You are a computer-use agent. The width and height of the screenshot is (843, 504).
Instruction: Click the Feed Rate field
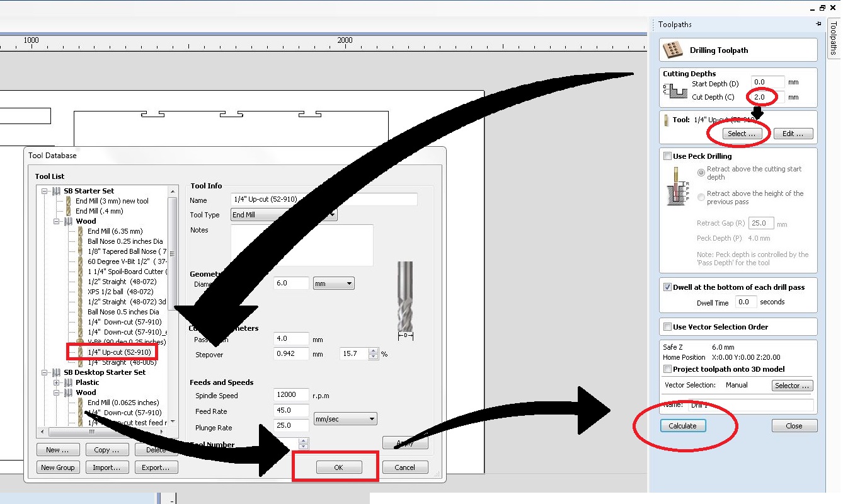tap(291, 411)
